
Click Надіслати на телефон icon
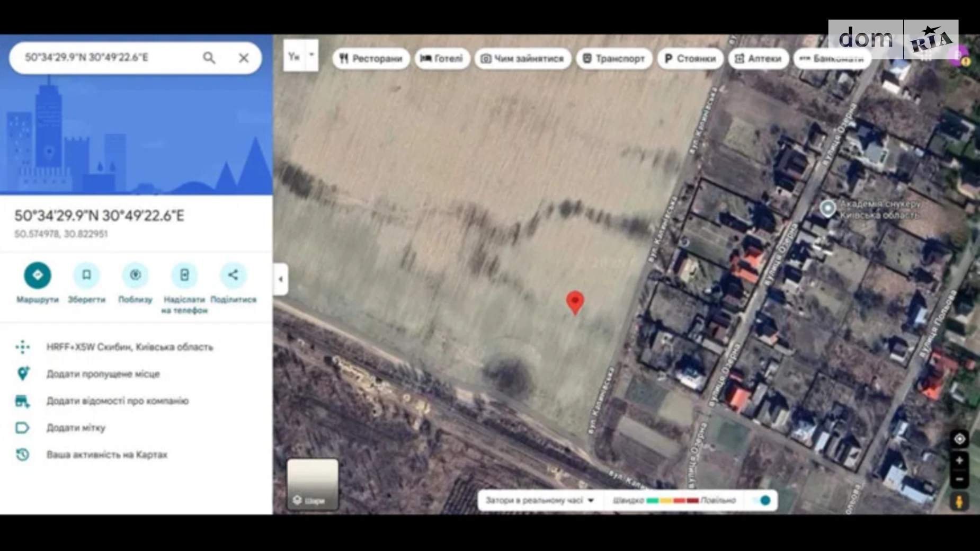(x=184, y=275)
